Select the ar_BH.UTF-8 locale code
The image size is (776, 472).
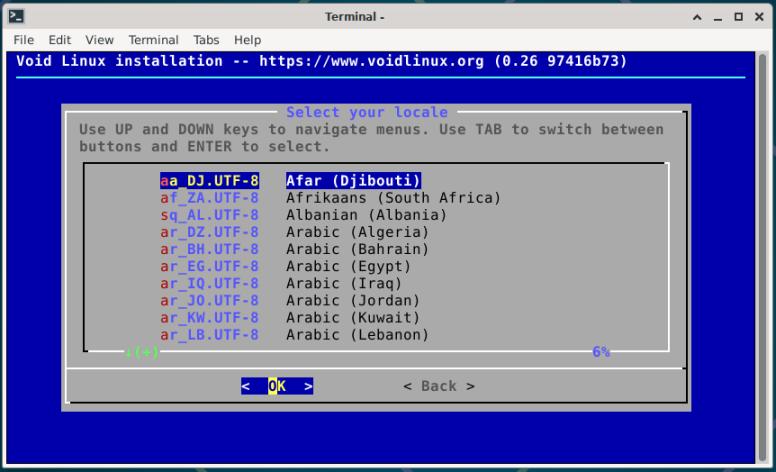[x=209, y=249]
